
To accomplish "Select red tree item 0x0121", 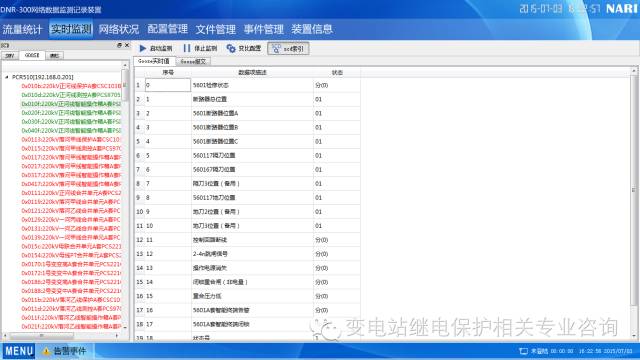I will click(x=71, y=211).
